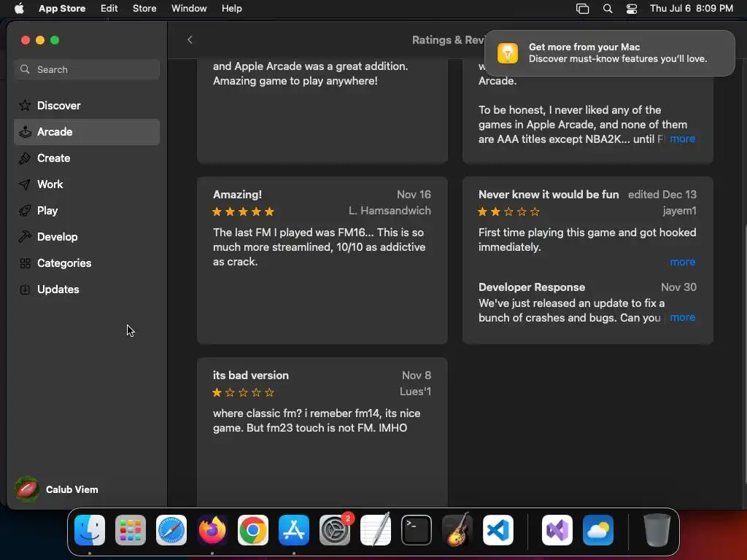Open the Edit menu
747x560 pixels.
(109, 9)
